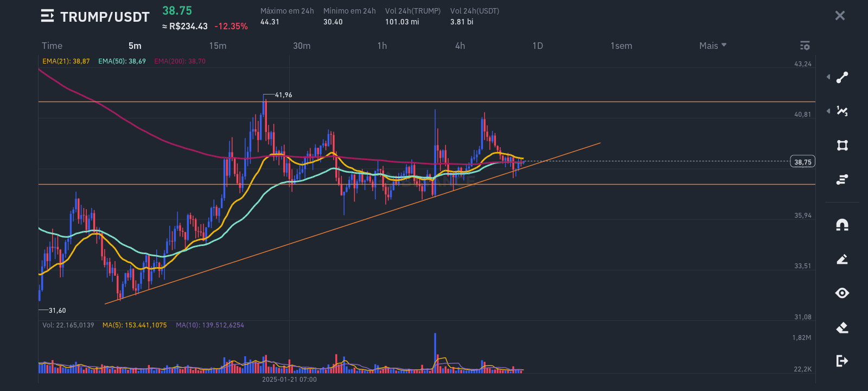Expand the wave pattern tool options arrow
The image size is (868, 391).
pos(828,111)
